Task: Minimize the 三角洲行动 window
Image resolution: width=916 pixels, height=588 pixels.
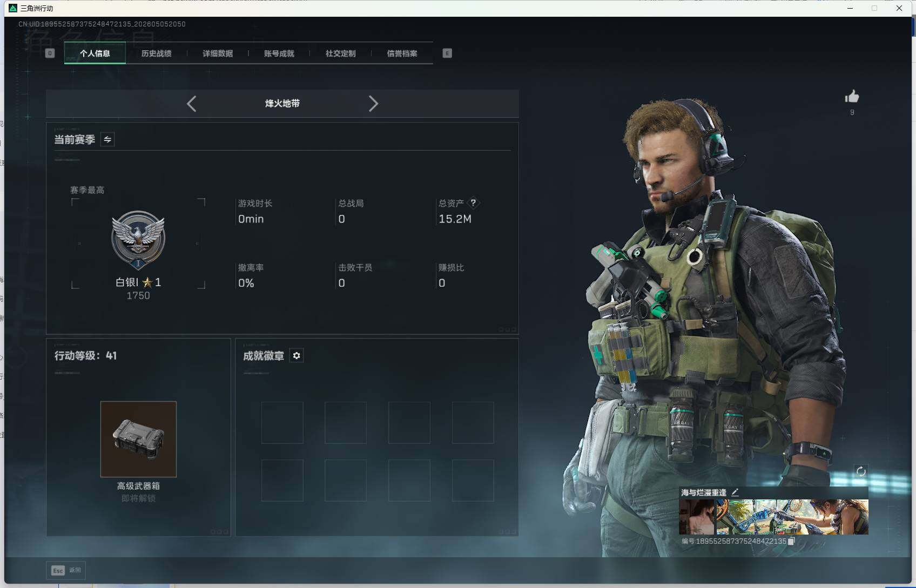Action: pos(850,8)
